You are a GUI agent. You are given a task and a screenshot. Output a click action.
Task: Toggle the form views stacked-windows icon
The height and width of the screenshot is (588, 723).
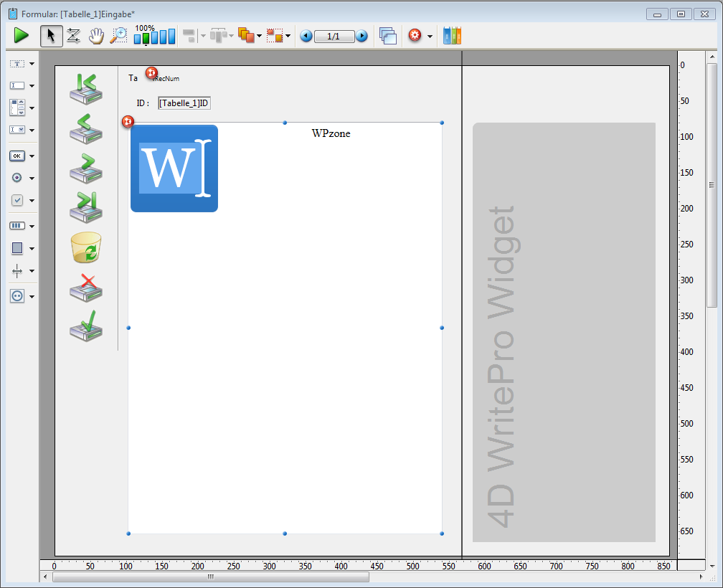click(388, 36)
